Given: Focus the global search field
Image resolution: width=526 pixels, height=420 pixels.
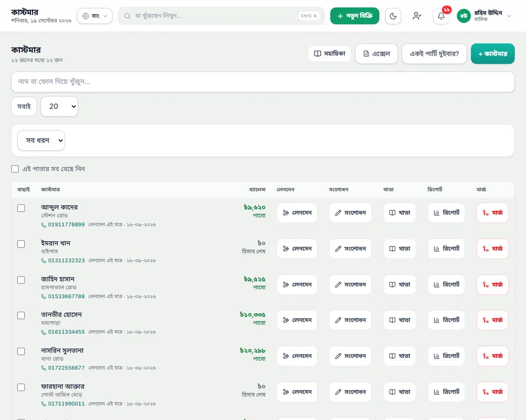Looking at the screenshot, I should (221, 16).
